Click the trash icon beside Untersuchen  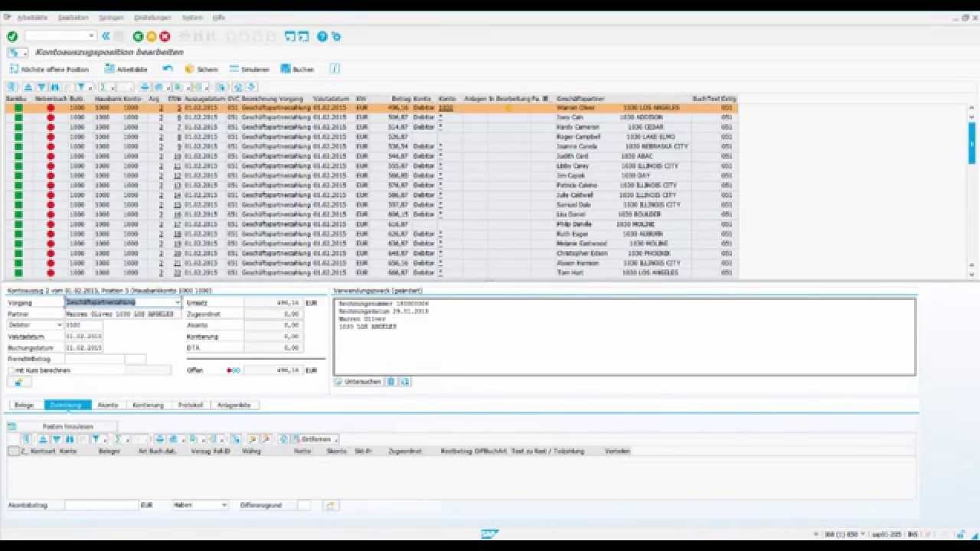coord(390,381)
